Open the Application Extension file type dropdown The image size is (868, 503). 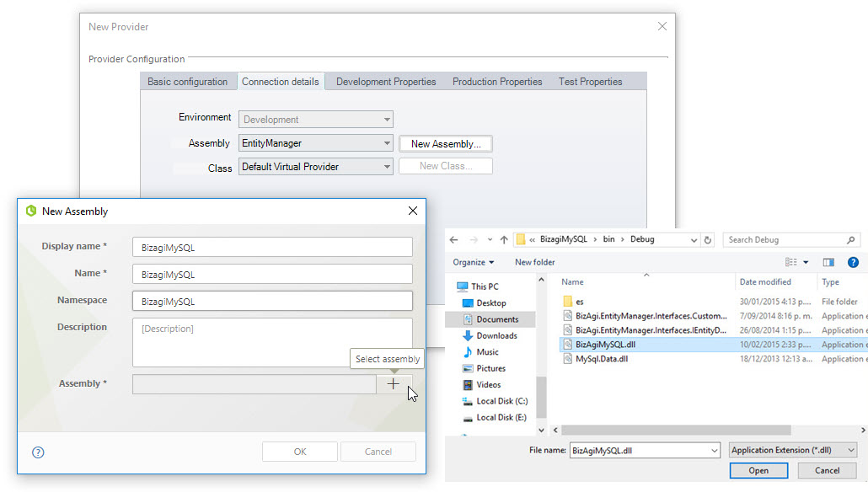point(793,451)
